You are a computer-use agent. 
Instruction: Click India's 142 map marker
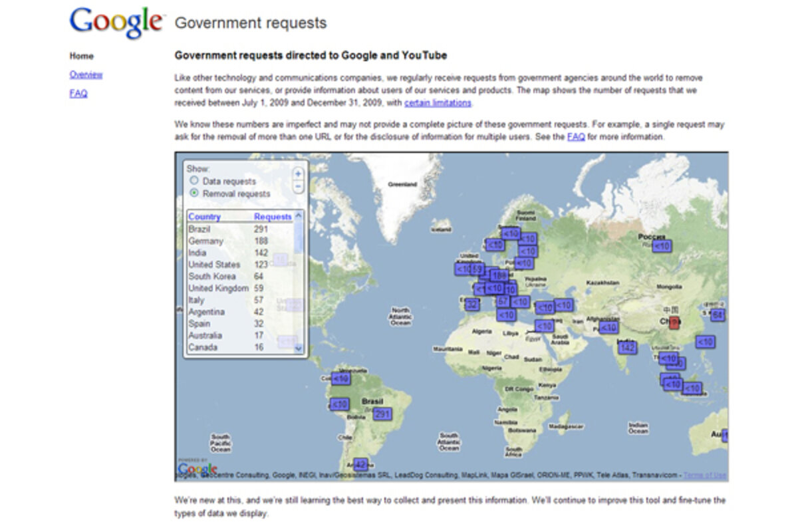point(627,348)
